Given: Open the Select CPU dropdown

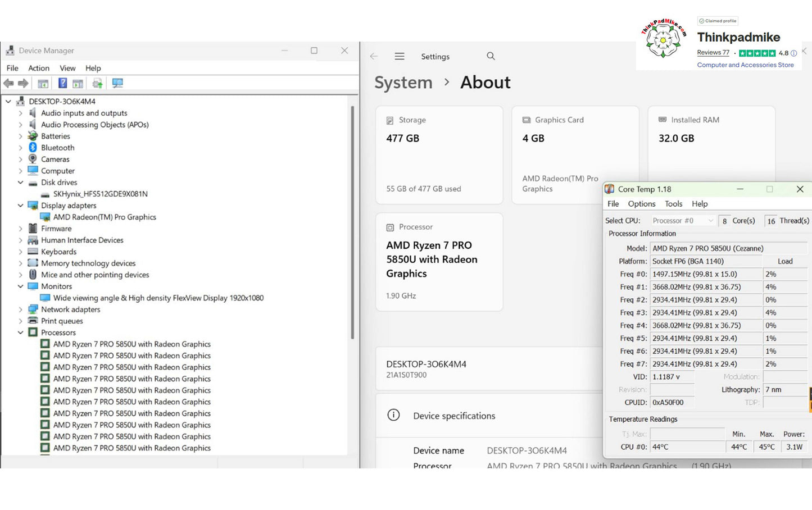Looking at the screenshot, I should point(683,221).
